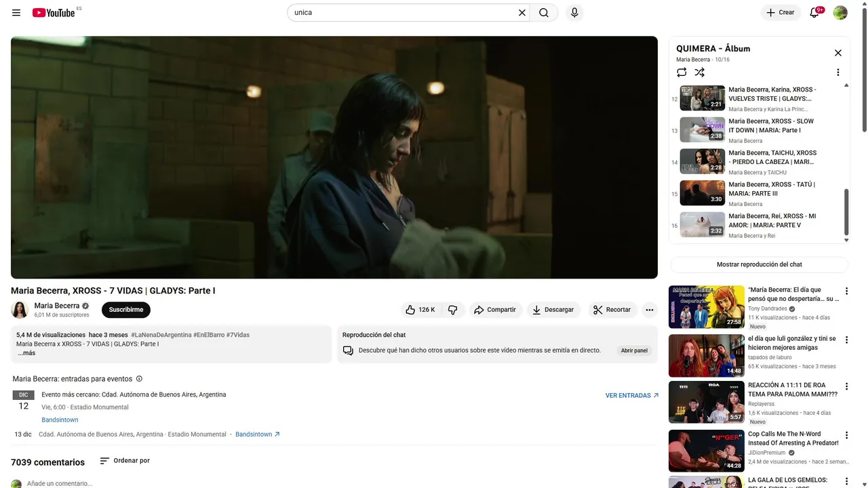Expand the description with ...más

point(26,353)
